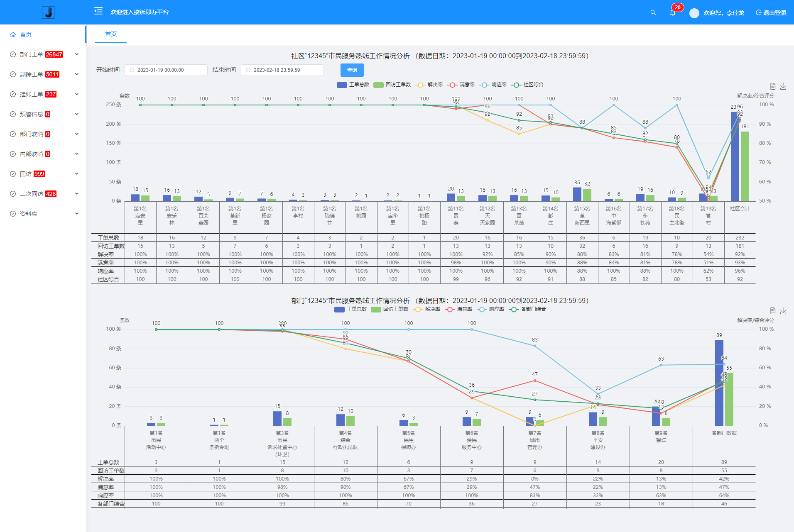Expand the 部门工单 menu arrow
Screen dimensions: 794x532
click(x=77, y=54)
